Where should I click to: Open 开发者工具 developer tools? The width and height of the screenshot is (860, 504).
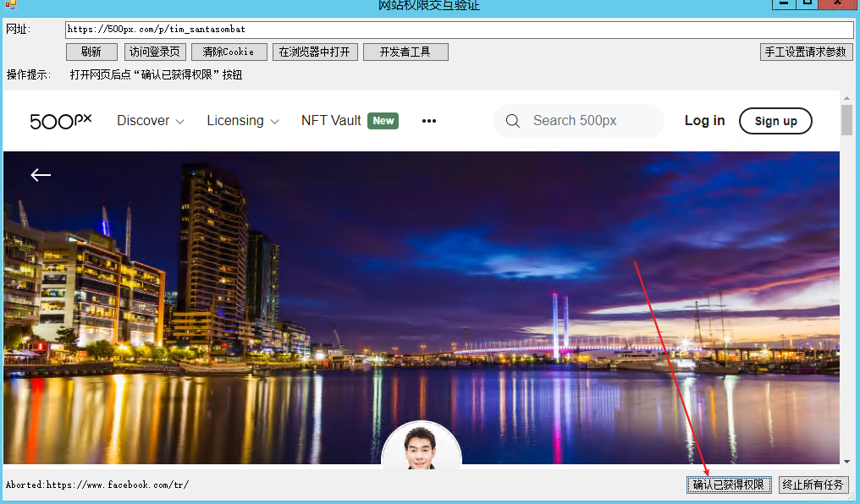(x=405, y=52)
